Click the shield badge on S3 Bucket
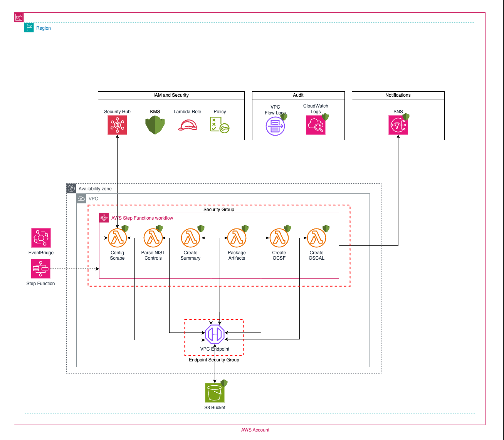This screenshot has width=504, height=440. (224, 383)
